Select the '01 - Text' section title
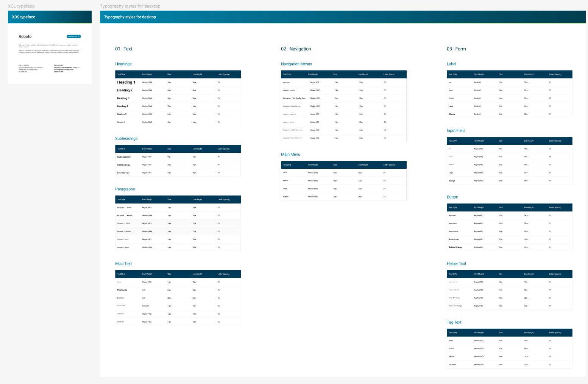The height and width of the screenshot is (384, 588). click(x=123, y=49)
